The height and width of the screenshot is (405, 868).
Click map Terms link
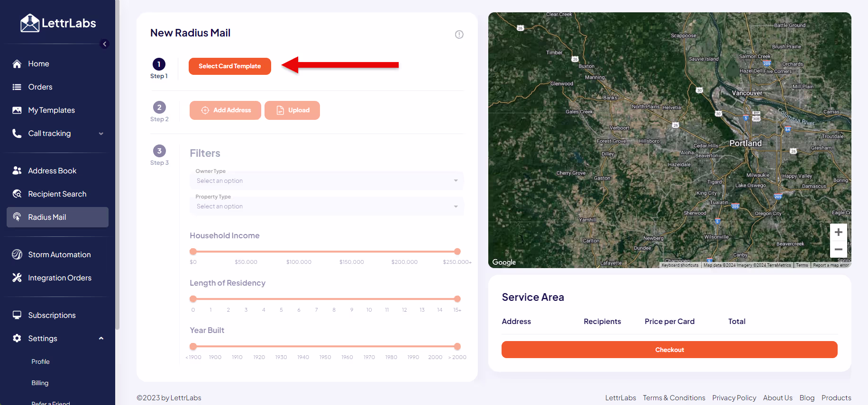click(x=802, y=265)
